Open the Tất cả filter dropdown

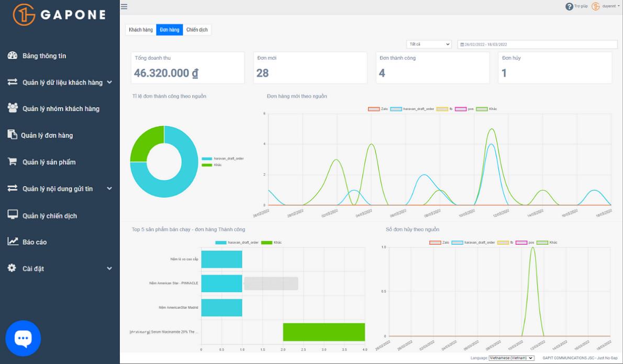coord(429,44)
